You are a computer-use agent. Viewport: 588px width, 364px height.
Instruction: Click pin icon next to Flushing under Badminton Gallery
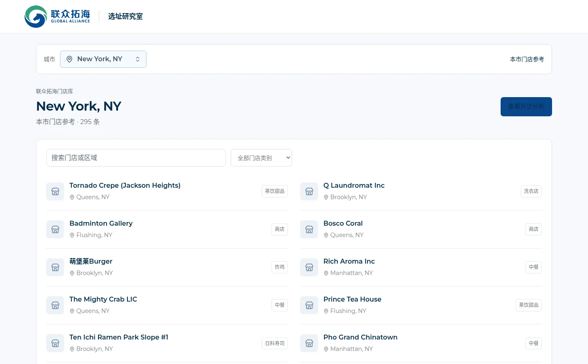point(72,235)
